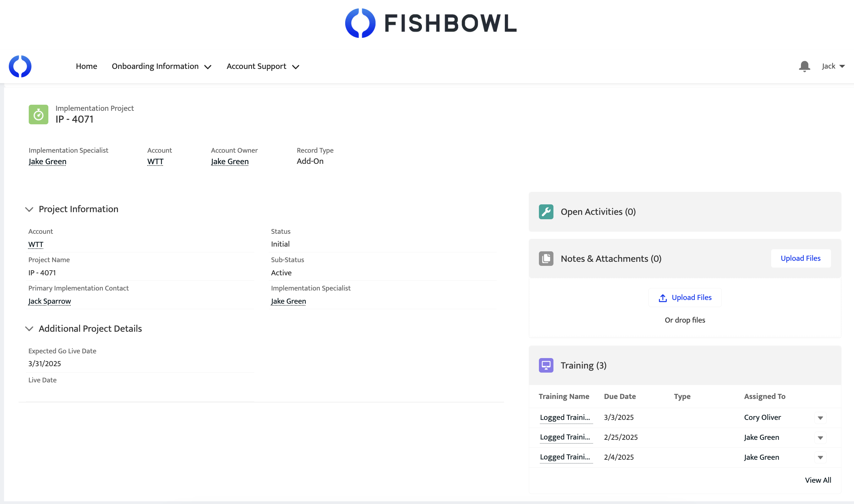
Task: Collapse the Project Information section
Action: click(29, 209)
